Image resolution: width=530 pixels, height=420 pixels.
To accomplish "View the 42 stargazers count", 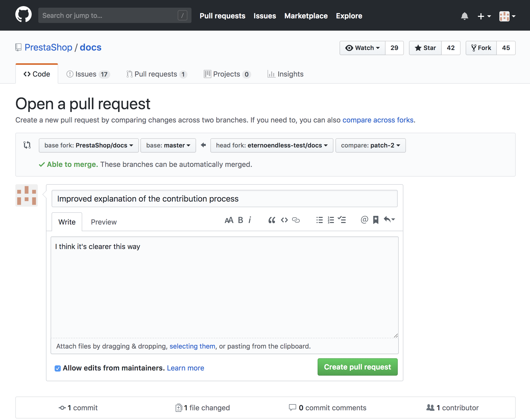I will pos(451,48).
